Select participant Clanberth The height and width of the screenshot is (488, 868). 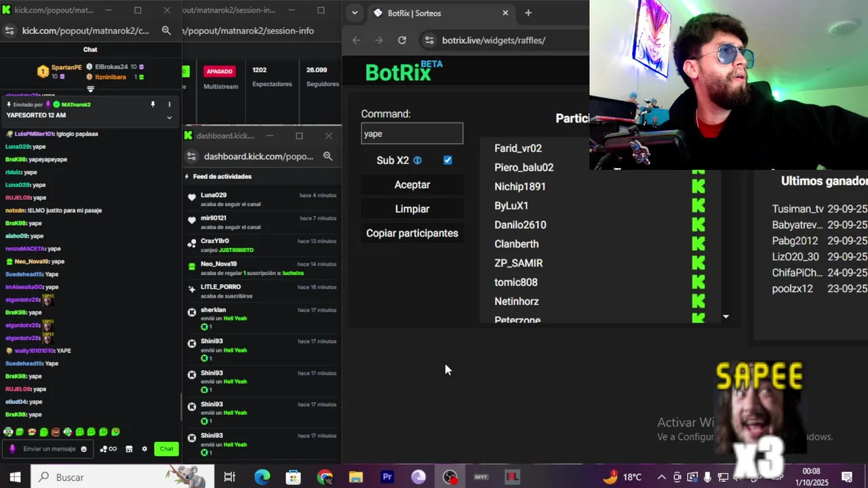(517, 244)
